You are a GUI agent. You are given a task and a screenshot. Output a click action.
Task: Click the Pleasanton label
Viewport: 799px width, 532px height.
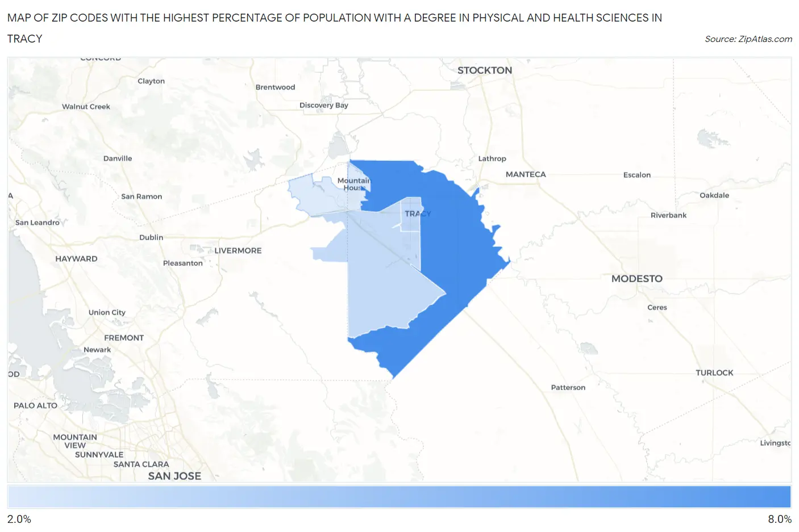point(183,263)
